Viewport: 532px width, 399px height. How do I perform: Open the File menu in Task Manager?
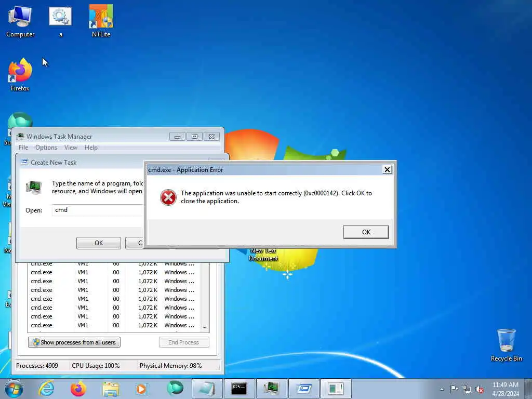23,148
